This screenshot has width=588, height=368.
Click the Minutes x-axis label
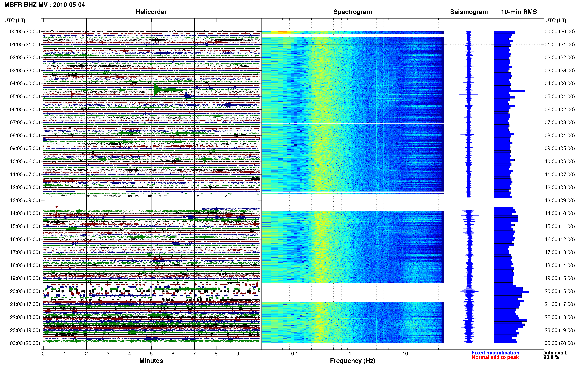(151, 361)
